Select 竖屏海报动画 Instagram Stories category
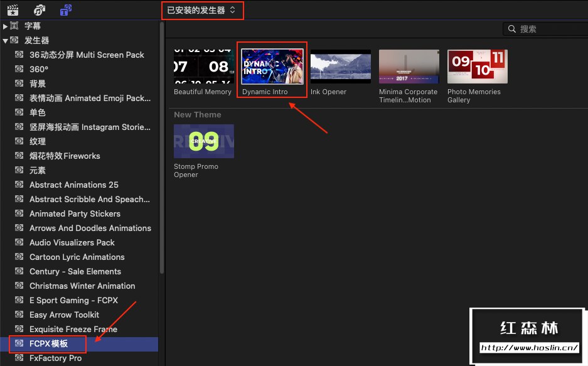The height and width of the screenshot is (366, 588). pyautogui.click(x=79, y=127)
